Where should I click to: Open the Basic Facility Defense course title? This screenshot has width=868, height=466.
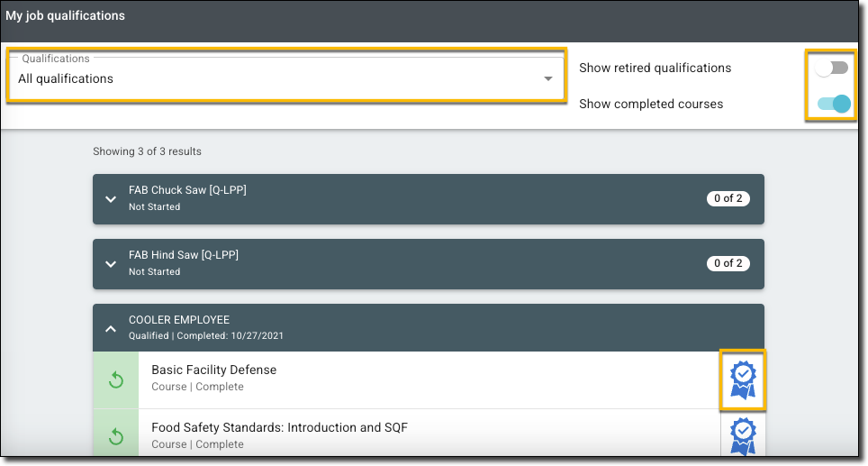pos(213,370)
